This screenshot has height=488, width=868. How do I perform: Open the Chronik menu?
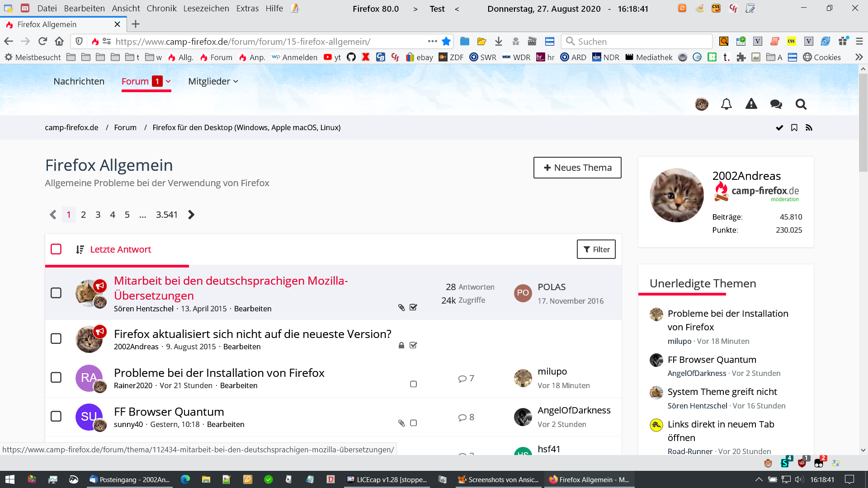161,9
